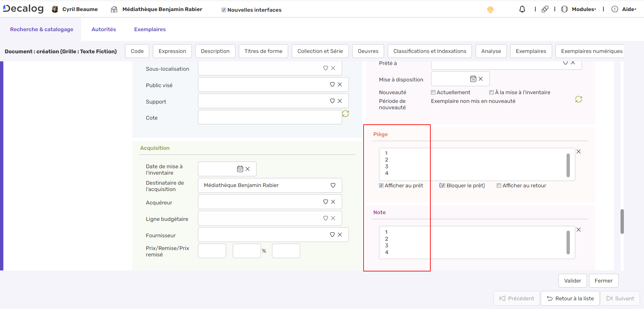
Task: Uncheck Afficher au prêt
Action: point(381,186)
